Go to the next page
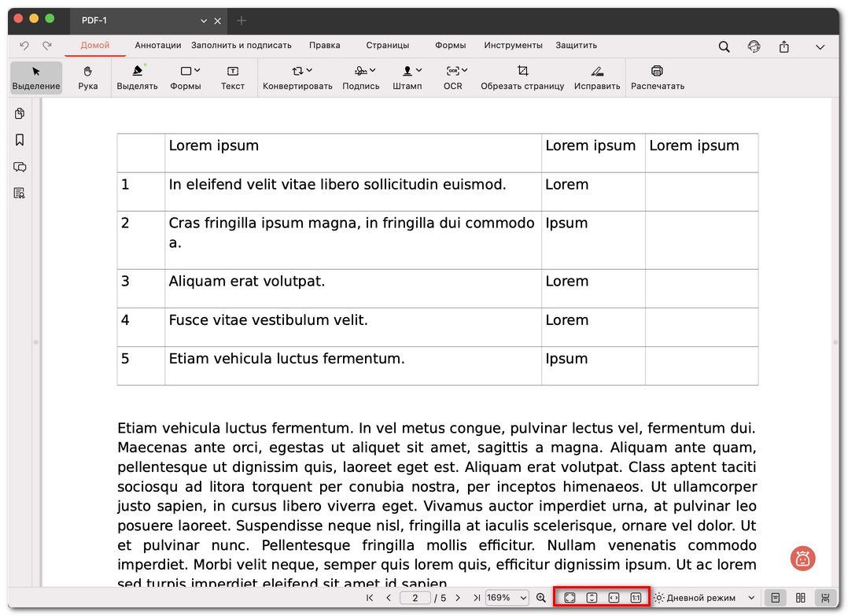Viewport: 848px width, 616px height. coord(458,598)
